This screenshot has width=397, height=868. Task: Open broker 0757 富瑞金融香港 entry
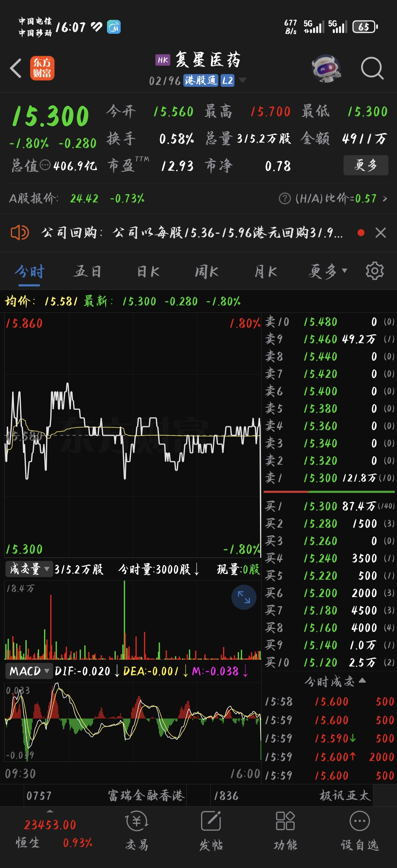[105, 795]
